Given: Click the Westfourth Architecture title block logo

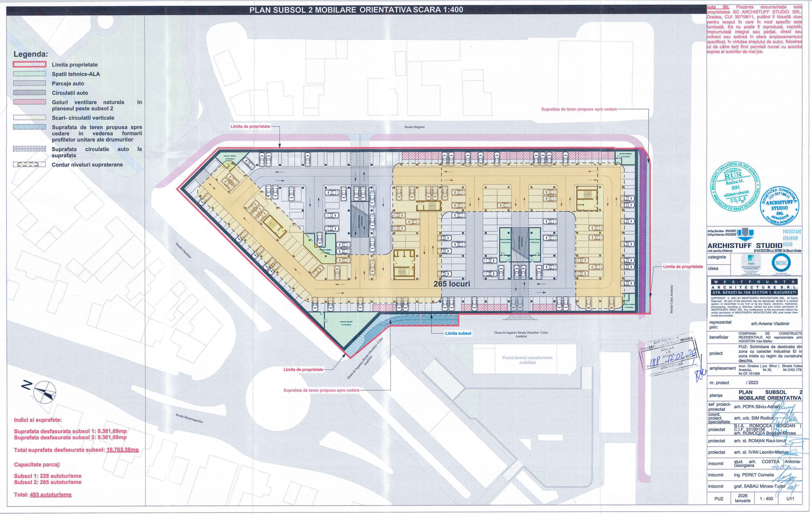Looking at the screenshot, I should pos(754,287).
